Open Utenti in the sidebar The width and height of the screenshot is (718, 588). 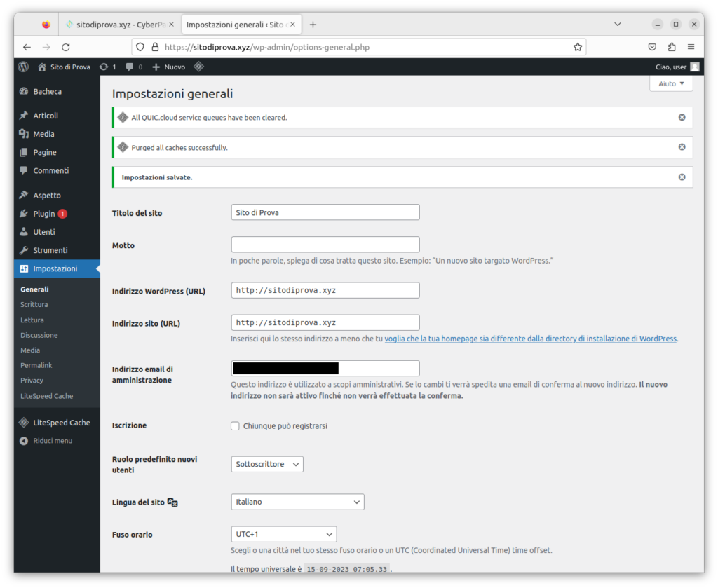tap(57, 232)
